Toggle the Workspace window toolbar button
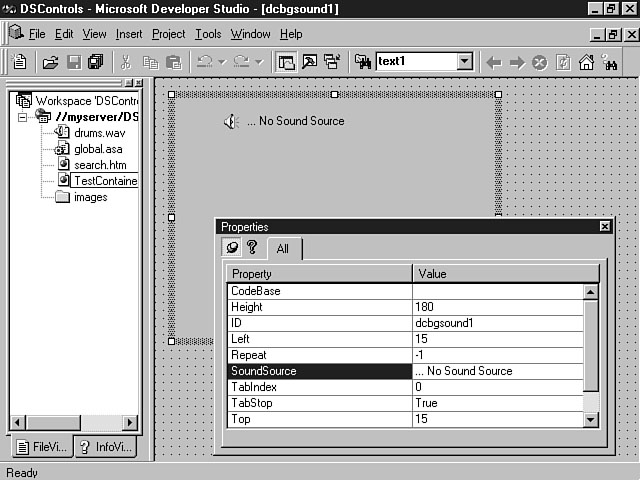The width and height of the screenshot is (640, 480). [287, 62]
